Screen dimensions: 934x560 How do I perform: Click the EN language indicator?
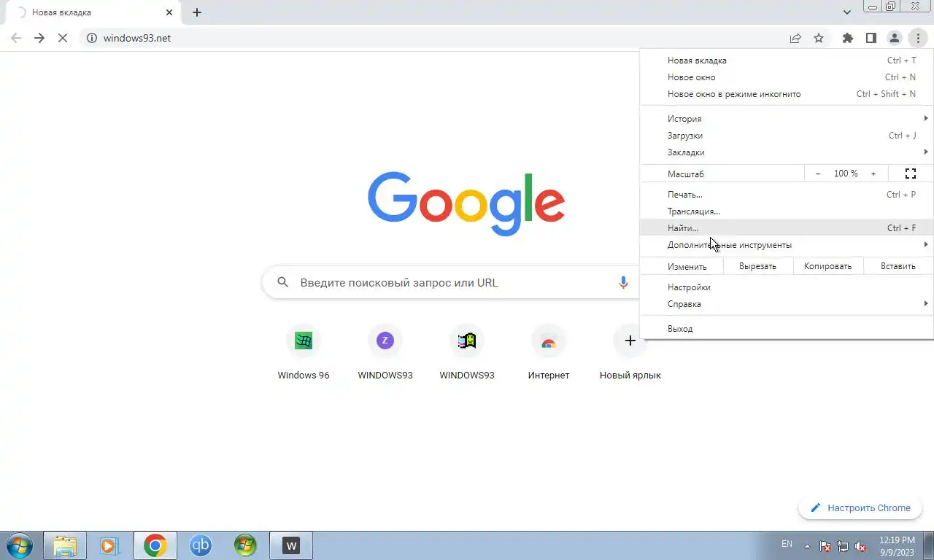787,544
